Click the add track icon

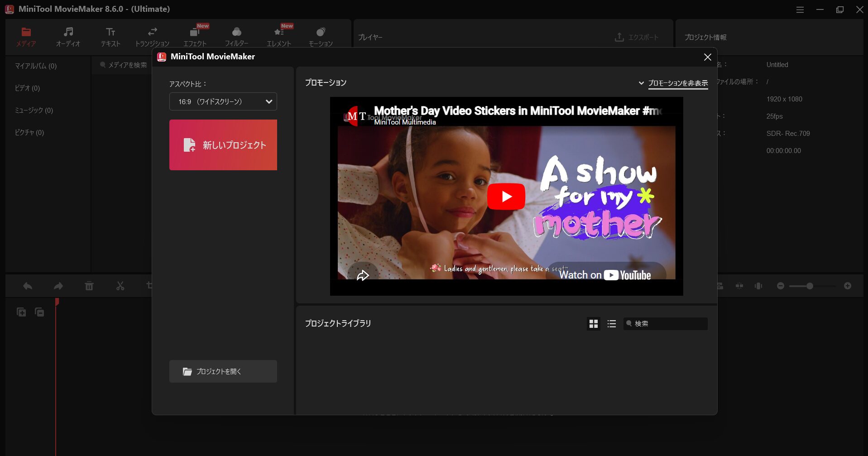[21, 312]
